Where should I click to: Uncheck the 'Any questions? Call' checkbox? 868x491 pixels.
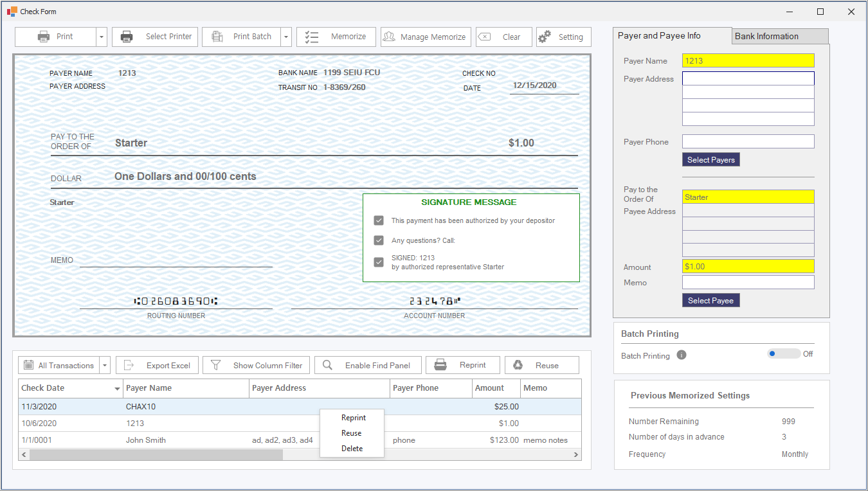pyautogui.click(x=379, y=240)
